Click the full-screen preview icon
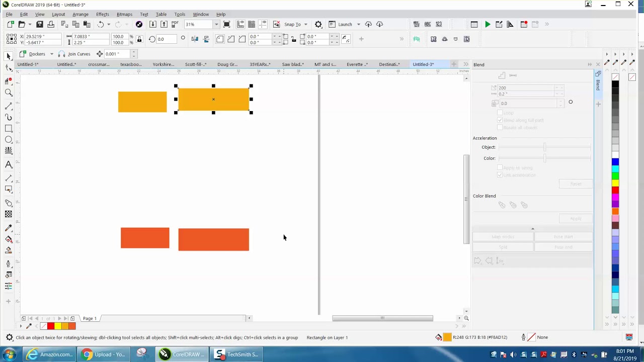The height and width of the screenshot is (362, 644). pos(227,24)
